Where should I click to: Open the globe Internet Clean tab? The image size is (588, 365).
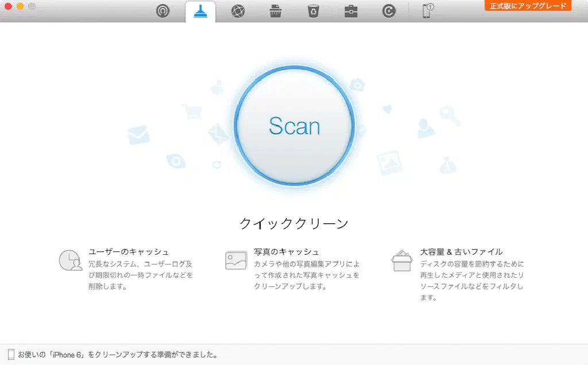[x=238, y=11]
